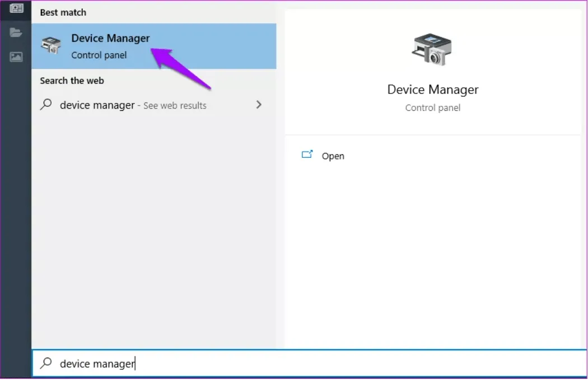Click 'Control panel' subtitle under best match
The image size is (588, 380).
pyautogui.click(x=99, y=55)
